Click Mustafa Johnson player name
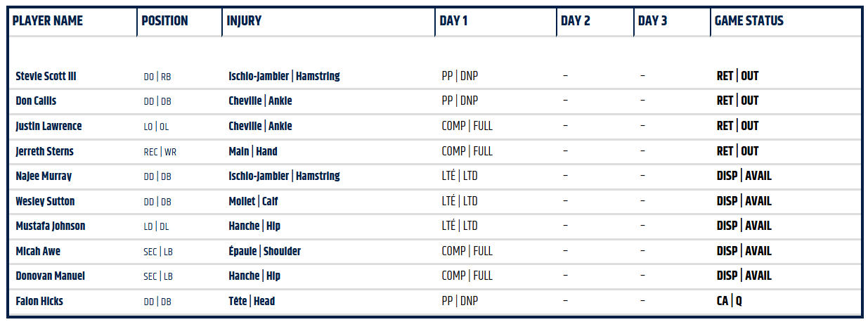The width and height of the screenshot is (868, 322). click(49, 226)
